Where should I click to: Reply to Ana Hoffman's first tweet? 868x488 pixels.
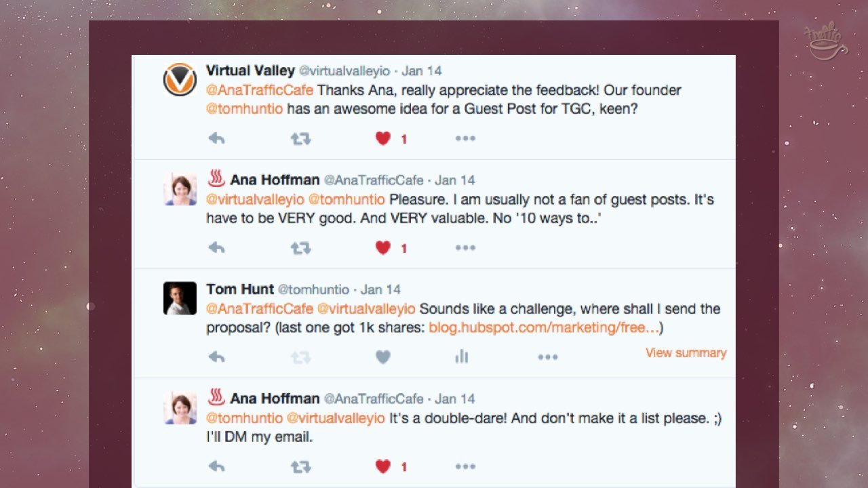[216, 248]
